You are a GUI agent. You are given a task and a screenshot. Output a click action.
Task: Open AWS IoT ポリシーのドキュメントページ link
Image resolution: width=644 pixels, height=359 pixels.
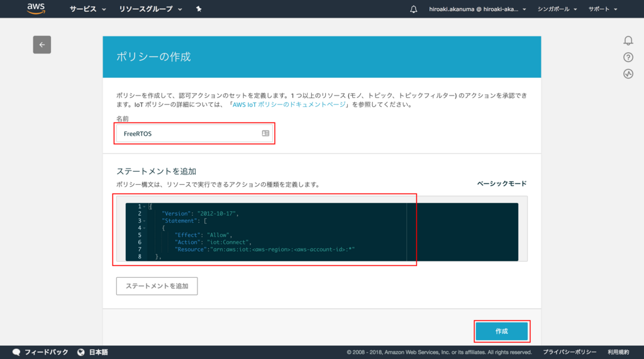tap(289, 104)
